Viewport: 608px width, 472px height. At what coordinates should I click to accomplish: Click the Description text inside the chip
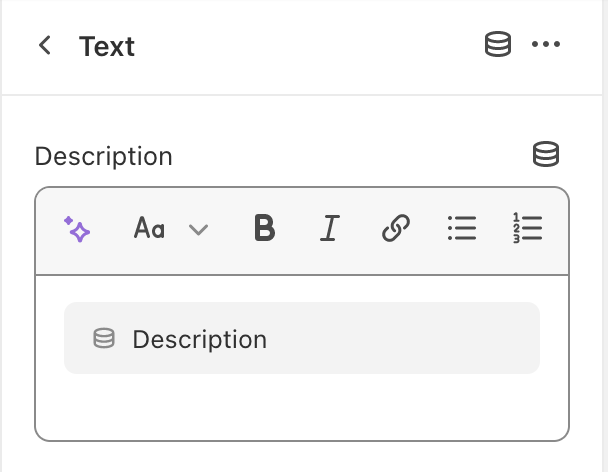pos(199,339)
